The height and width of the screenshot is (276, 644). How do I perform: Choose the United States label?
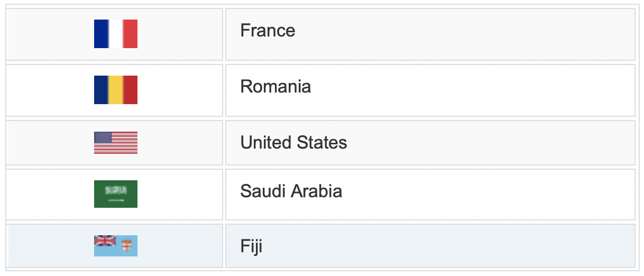[x=293, y=143]
